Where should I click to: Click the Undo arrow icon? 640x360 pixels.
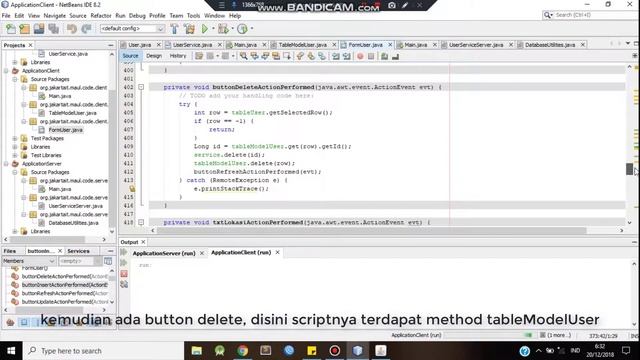point(72,29)
